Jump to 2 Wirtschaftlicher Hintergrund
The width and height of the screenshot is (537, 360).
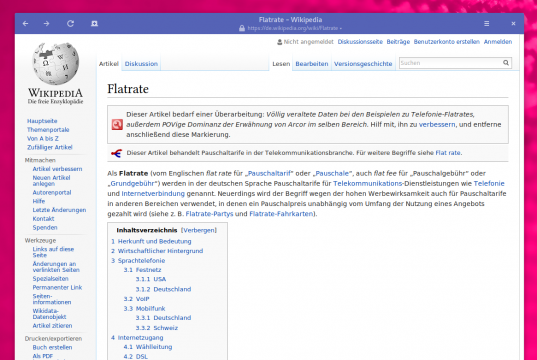coord(157,251)
